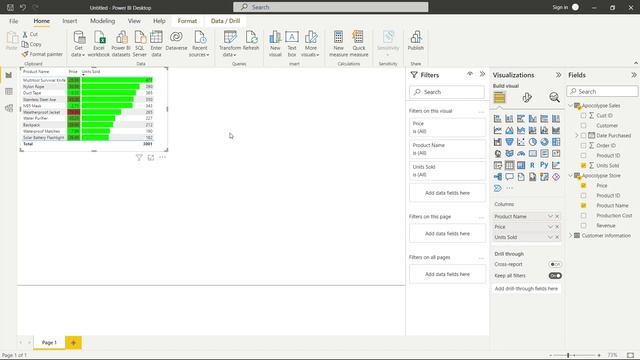Add a new report page
Viewport: 640px width, 360px height.
[73, 343]
